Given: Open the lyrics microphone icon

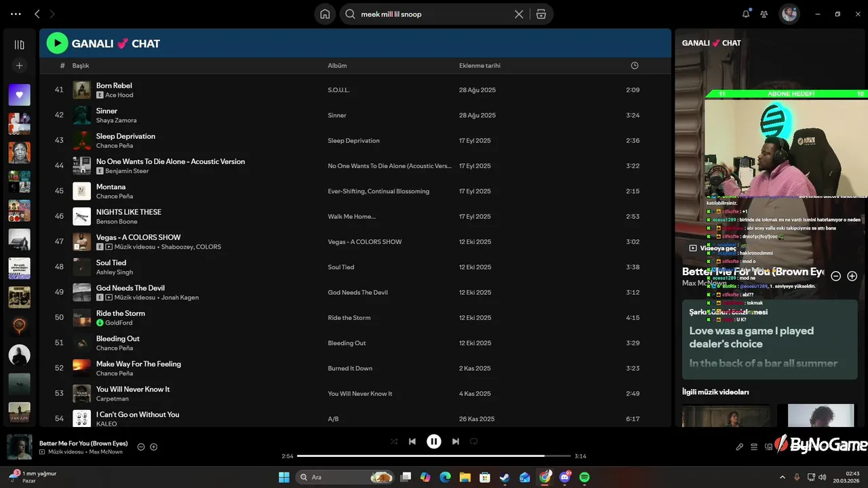Looking at the screenshot, I should pyautogui.click(x=740, y=447).
